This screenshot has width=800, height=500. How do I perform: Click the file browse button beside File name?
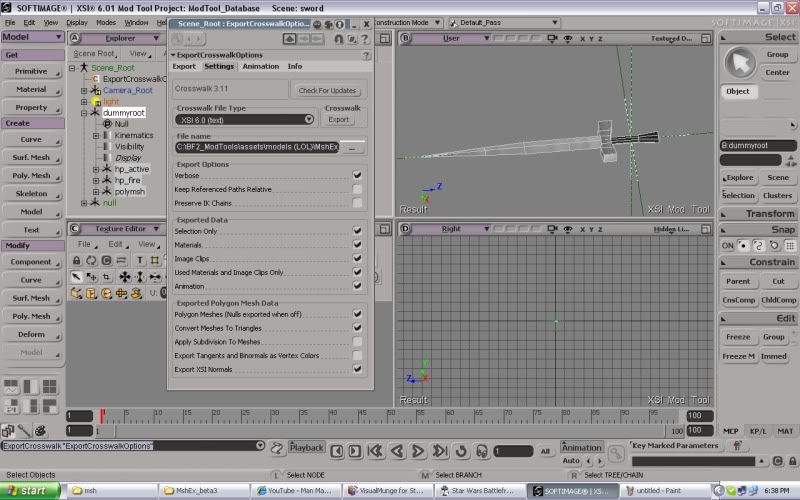click(353, 147)
